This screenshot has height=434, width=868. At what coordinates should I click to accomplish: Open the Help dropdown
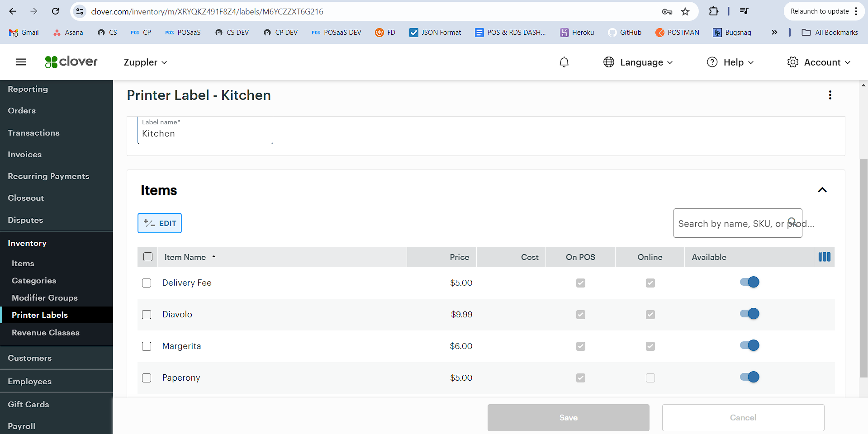(730, 62)
